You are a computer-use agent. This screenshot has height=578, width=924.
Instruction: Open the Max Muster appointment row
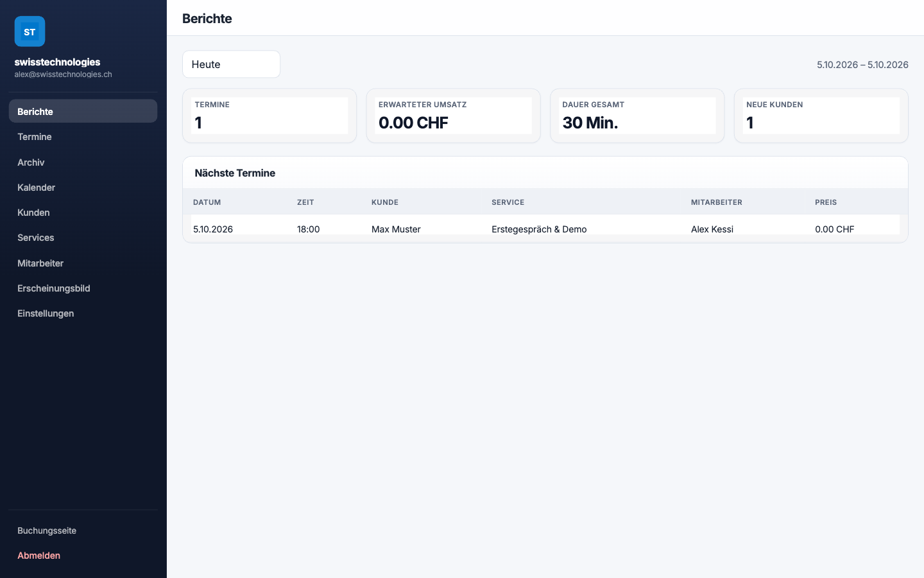[545, 229]
